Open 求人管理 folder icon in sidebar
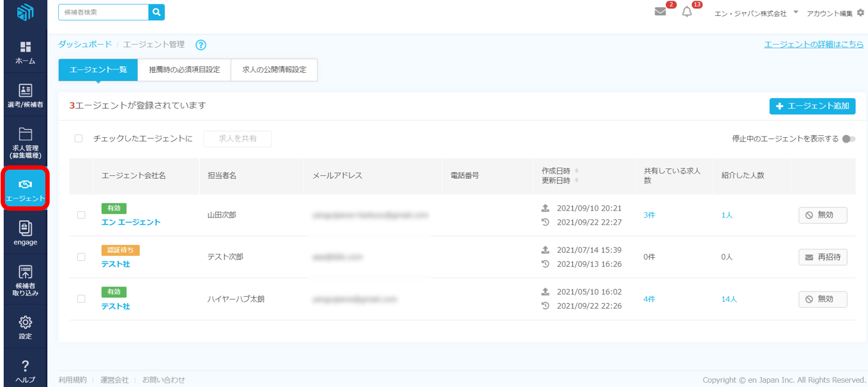Viewport: 868px width, 387px height. click(x=25, y=135)
